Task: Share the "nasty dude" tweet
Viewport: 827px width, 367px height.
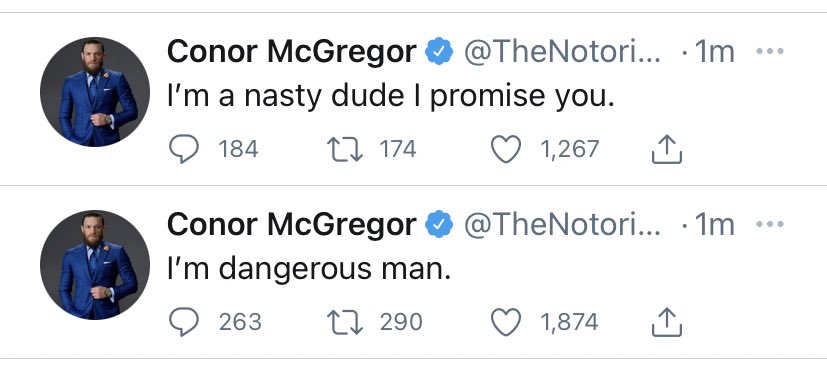Action: 667,149
